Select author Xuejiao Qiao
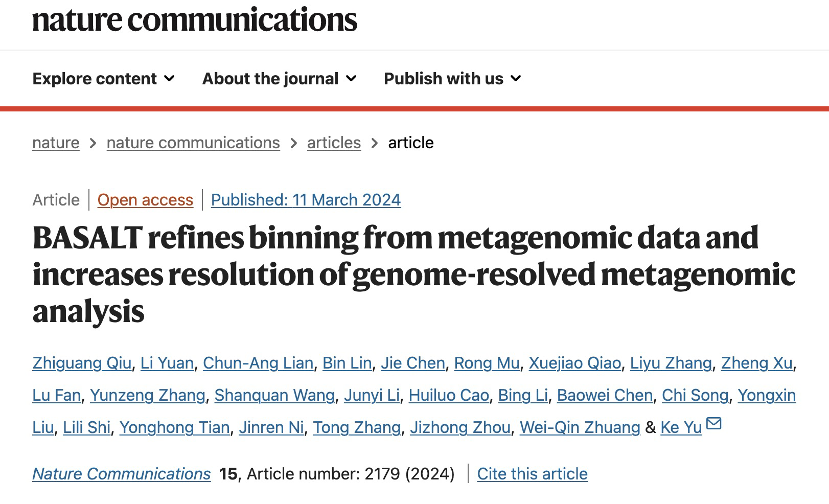This screenshot has width=829, height=504. (x=574, y=363)
